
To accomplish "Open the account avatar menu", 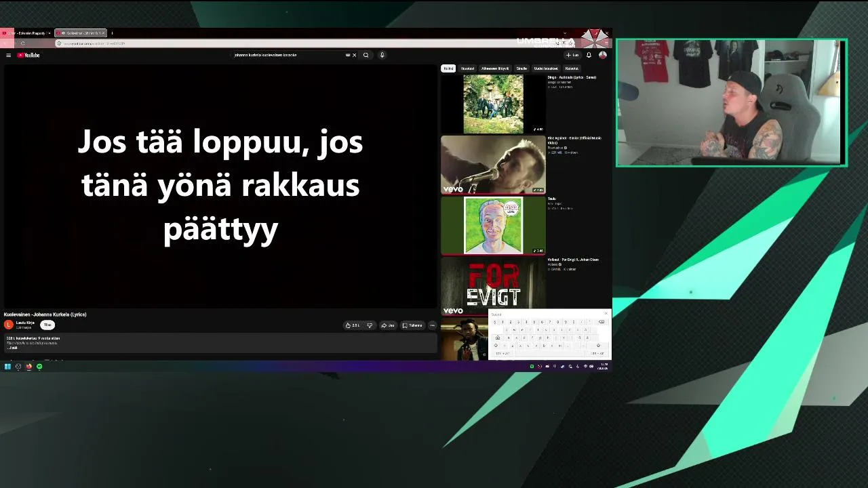I will 602,55.
